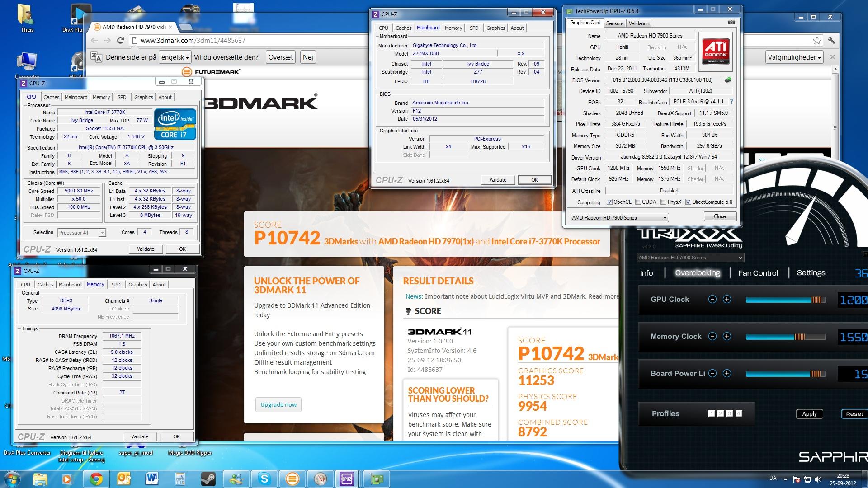Adjust the GPU Clock slider in TRIXX
The height and width of the screenshot is (488, 868).
click(x=786, y=300)
